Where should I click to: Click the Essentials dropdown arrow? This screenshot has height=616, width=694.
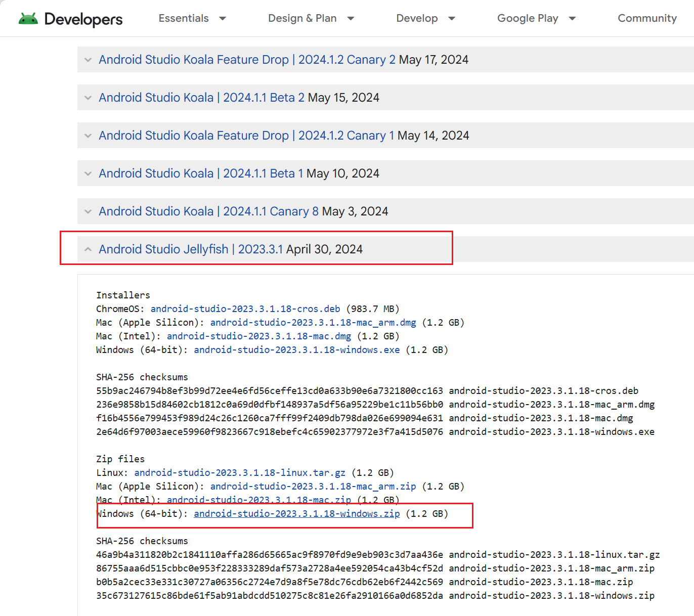(222, 19)
